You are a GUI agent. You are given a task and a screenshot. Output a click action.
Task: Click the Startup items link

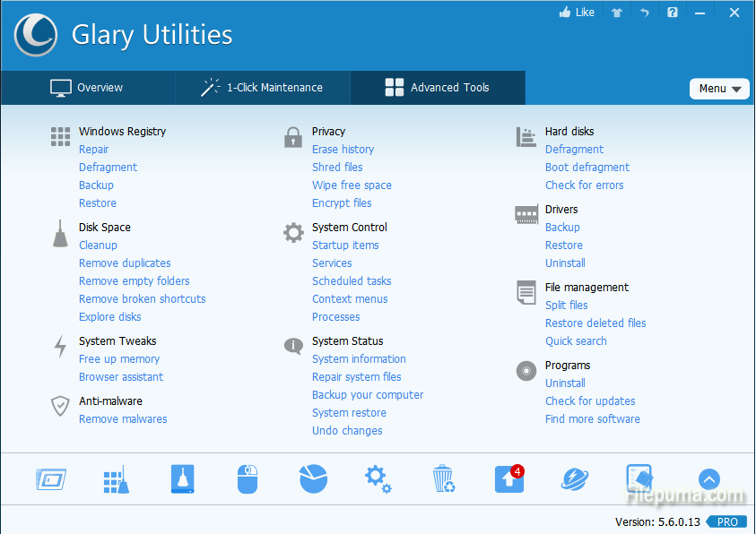click(x=345, y=245)
